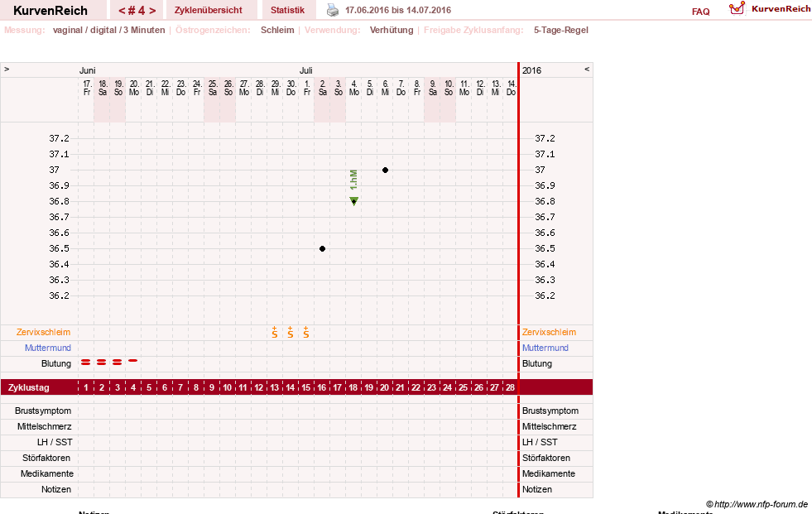Click the right Muttermund label
The width and height of the screenshot is (812, 514).
[545, 348]
